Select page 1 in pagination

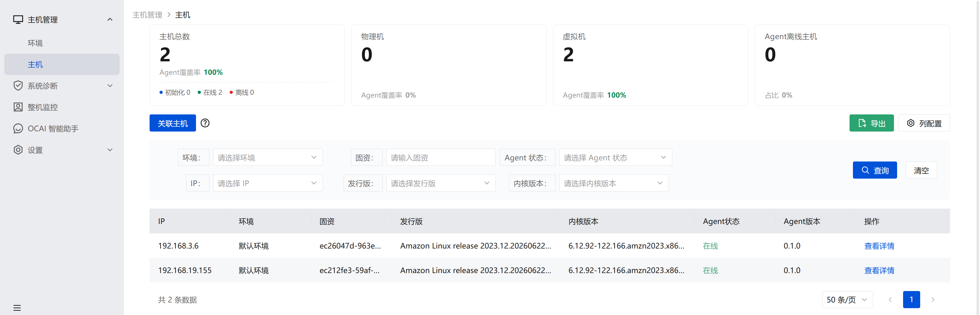911,300
